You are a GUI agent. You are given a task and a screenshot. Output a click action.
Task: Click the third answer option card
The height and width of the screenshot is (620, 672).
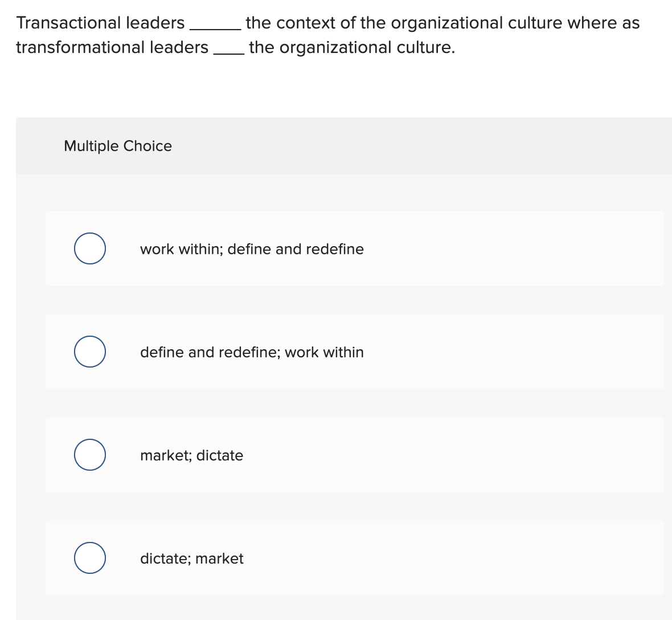(355, 455)
